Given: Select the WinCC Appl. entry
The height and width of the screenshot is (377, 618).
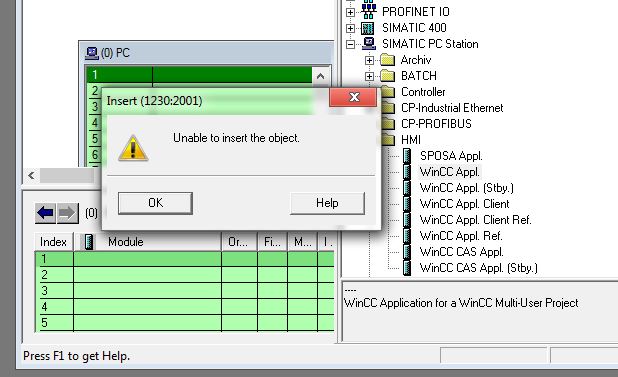Looking at the screenshot, I should click(x=449, y=172).
